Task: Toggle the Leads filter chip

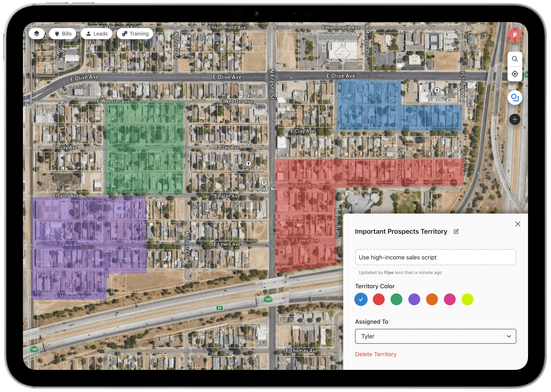Action: tap(96, 34)
